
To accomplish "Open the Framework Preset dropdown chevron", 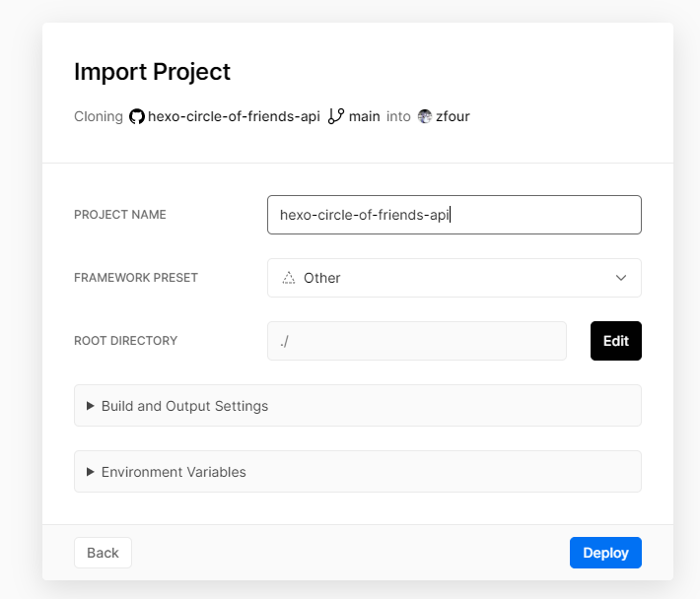I will pyautogui.click(x=621, y=278).
